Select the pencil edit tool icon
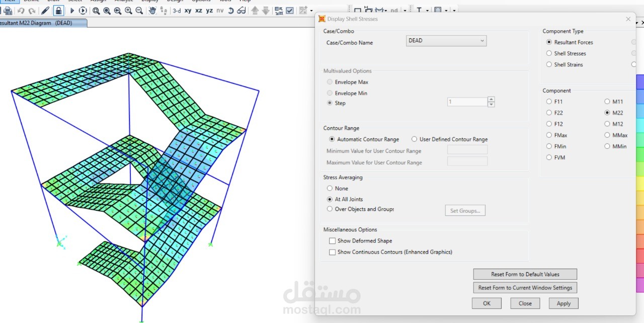 tap(45, 11)
